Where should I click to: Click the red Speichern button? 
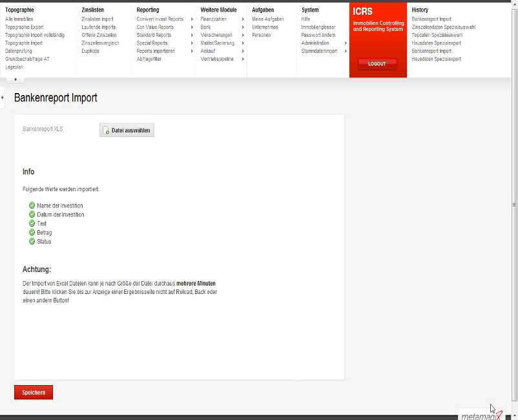coord(34,392)
